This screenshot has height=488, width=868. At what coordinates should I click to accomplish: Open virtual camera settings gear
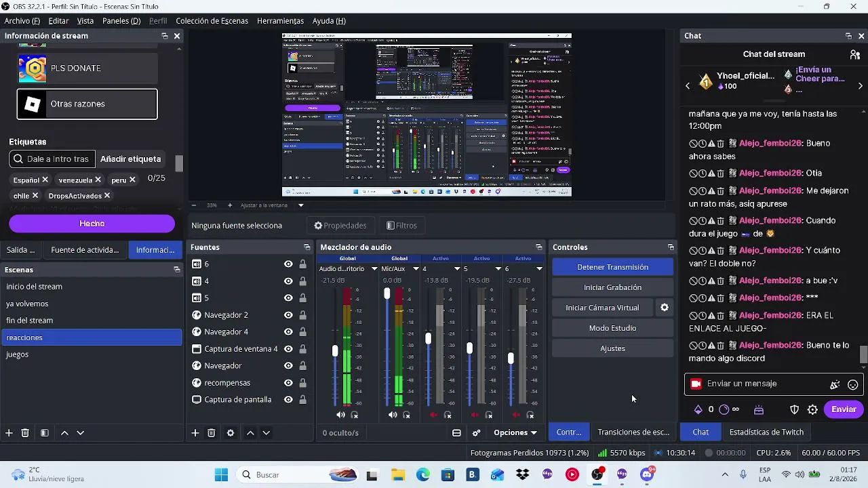click(665, 308)
